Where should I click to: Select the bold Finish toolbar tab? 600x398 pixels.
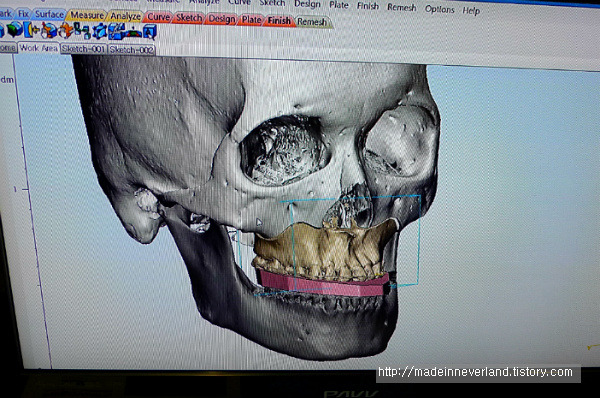point(279,21)
